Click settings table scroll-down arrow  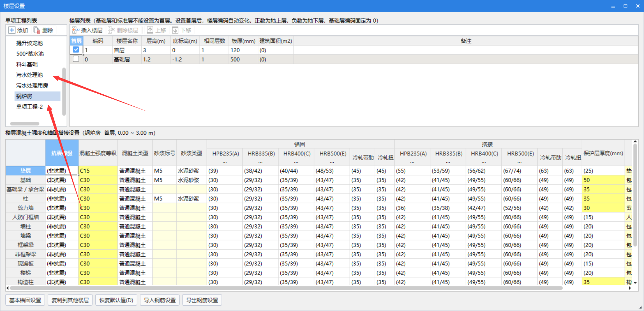(635, 283)
